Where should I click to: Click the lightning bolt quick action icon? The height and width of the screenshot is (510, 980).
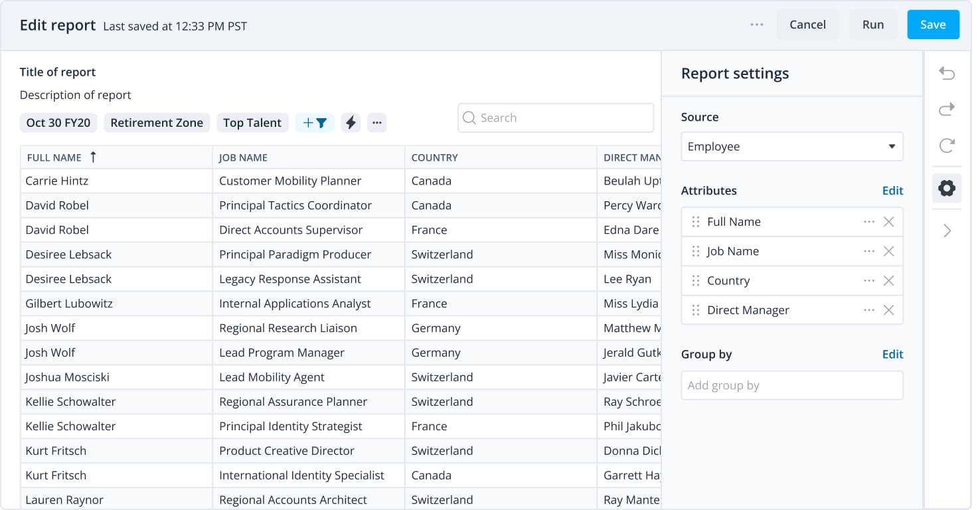click(x=351, y=123)
